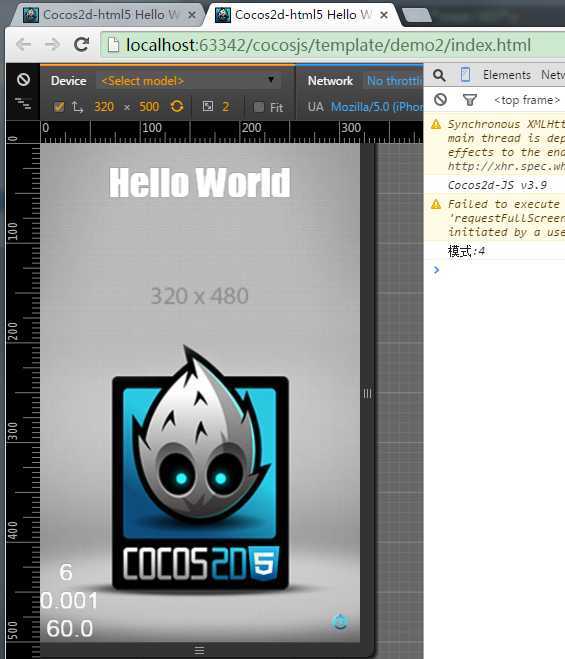Click the Cocos2d-JS v3.9 log line

pyautogui.click(x=497, y=185)
